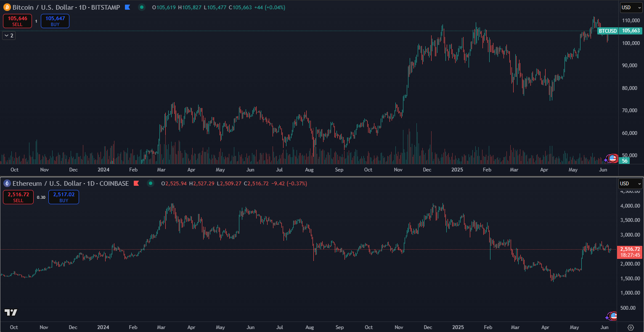Open chart settings hexagon icon at bottom right
Viewport: 644px width, 332px height.
coord(631,327)
